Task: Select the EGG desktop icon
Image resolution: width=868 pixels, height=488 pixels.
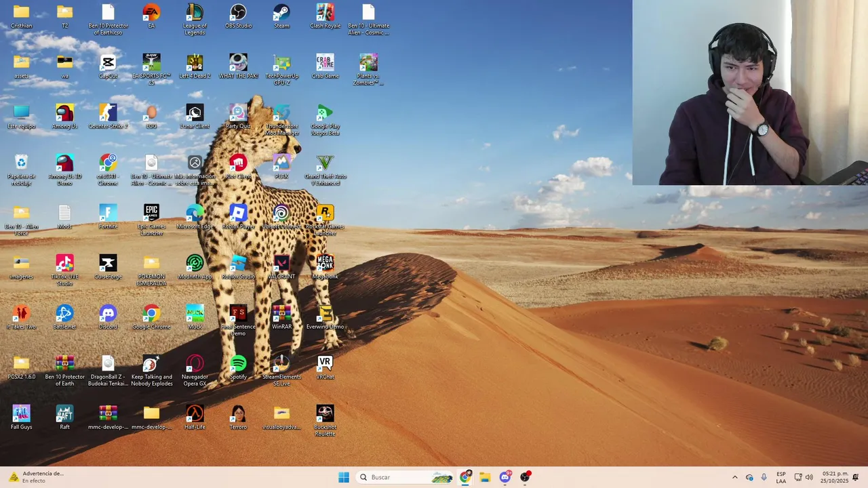Action: (x=151, y=117)
